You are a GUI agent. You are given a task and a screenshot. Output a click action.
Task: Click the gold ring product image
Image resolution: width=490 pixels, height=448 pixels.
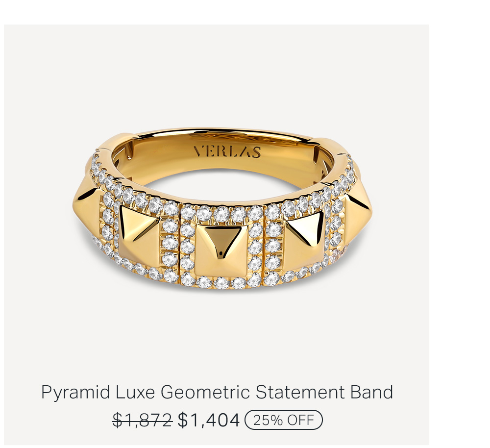click(x=222, y=209)
